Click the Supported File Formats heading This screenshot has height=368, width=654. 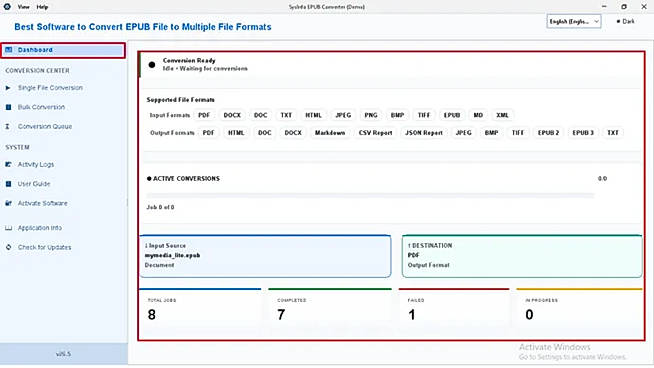coord(181,100)
